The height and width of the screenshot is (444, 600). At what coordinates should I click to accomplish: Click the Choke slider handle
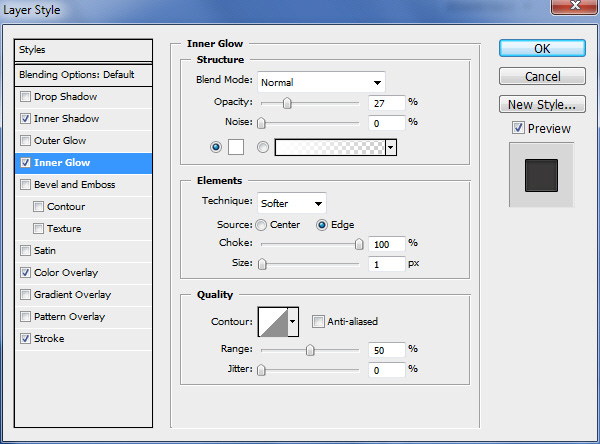[x=359, y=244]
